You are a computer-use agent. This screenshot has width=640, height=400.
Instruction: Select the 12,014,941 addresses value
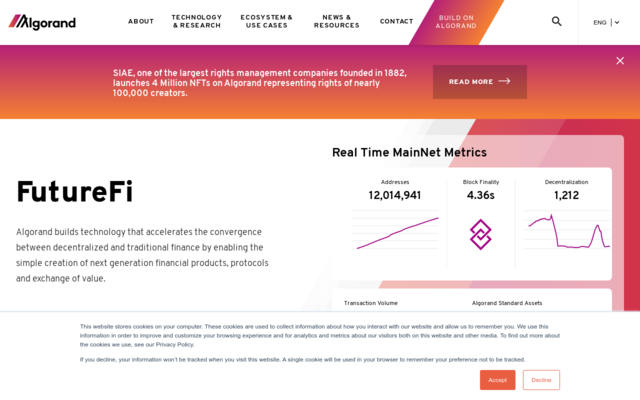tap(395, 195)
